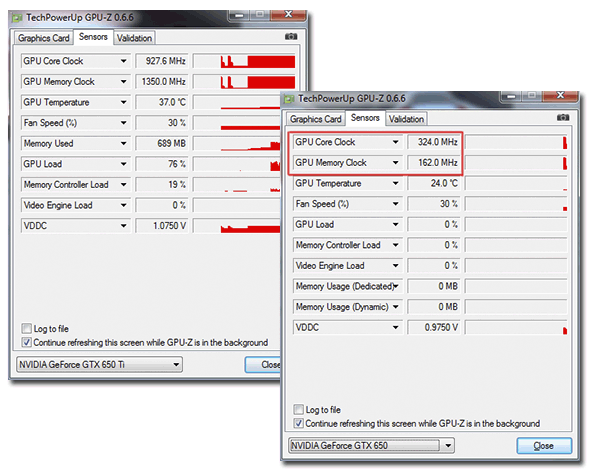The image size is (592, 470).
Task: Click the 927.6 MHz core clock value
Action: 162,61
